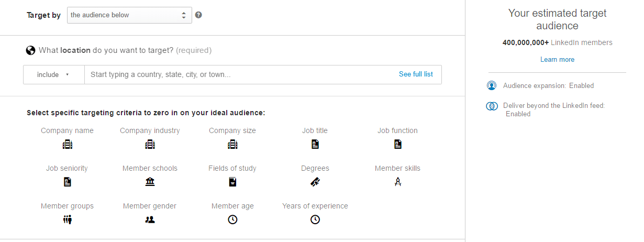Click the Fields of study book icon
644x242 pixels.
click(x=232, y=182)
